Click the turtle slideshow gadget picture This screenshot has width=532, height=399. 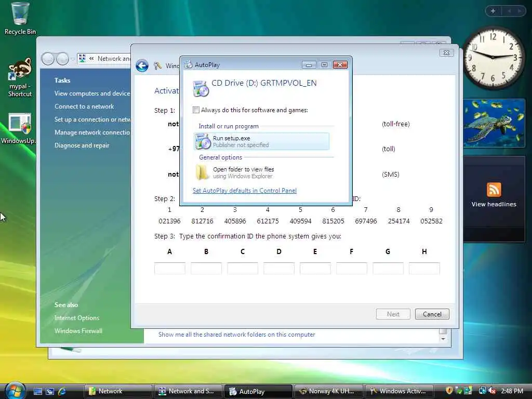[x=494, y=123]
